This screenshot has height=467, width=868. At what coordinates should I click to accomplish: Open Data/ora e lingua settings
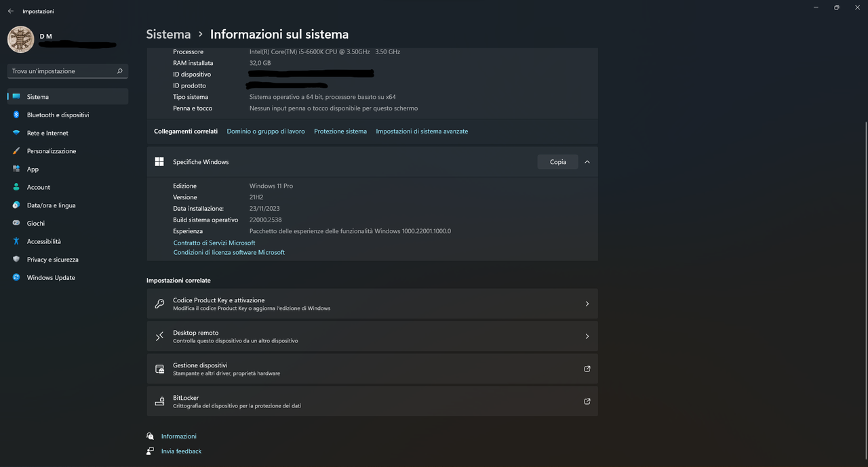tap(68, 205)
